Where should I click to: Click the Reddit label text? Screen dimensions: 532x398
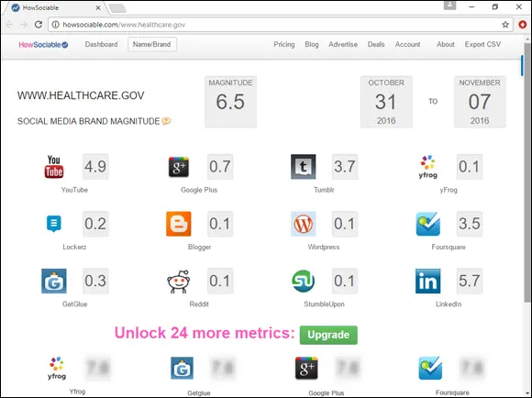[199, 304]
